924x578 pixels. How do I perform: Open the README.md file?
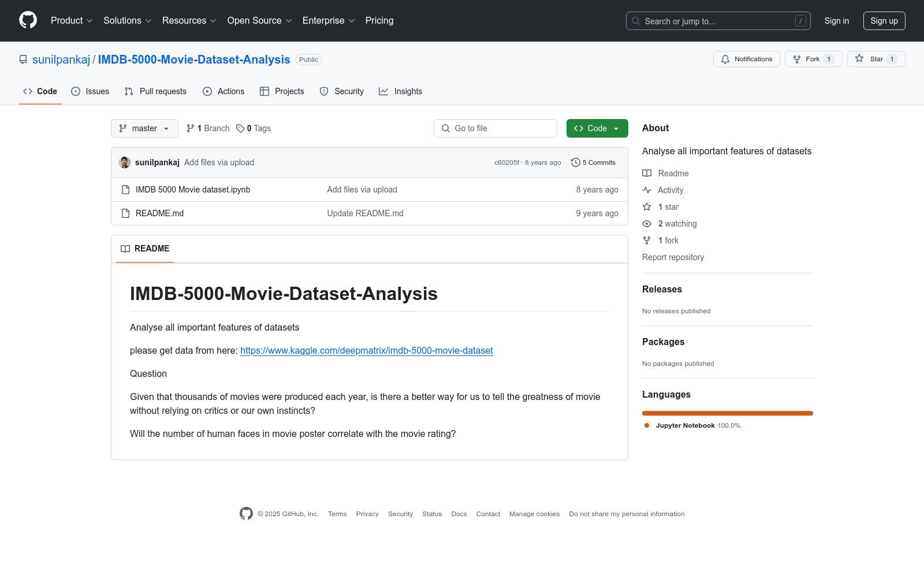tap(160, 213)
